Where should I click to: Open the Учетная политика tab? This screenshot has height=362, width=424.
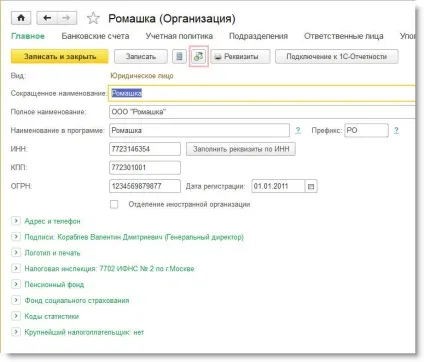179,36
